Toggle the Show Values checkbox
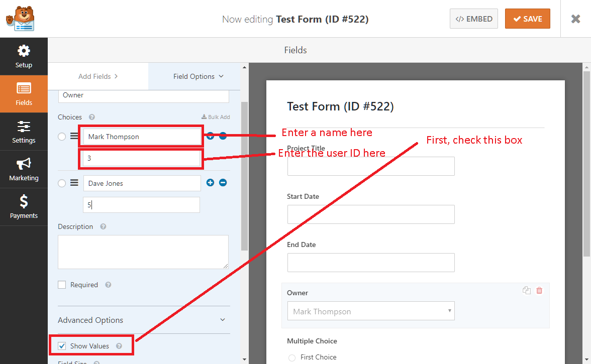 coord(61,345)
